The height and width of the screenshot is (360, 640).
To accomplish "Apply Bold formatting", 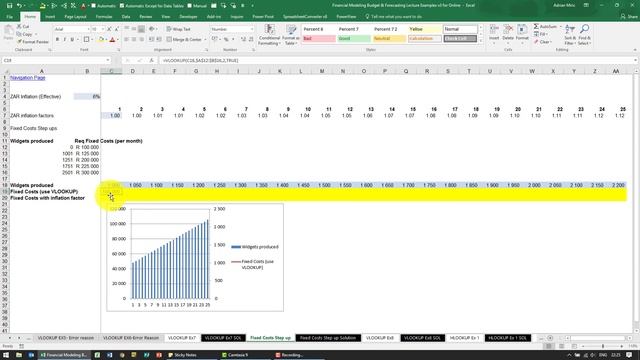I will pyautogui.click(x=57, y=40).
